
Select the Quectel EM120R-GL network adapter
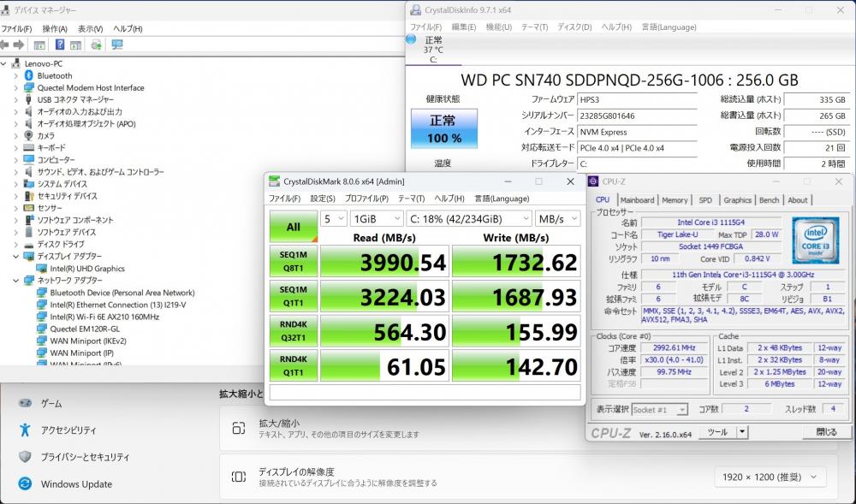coord(85,329)
